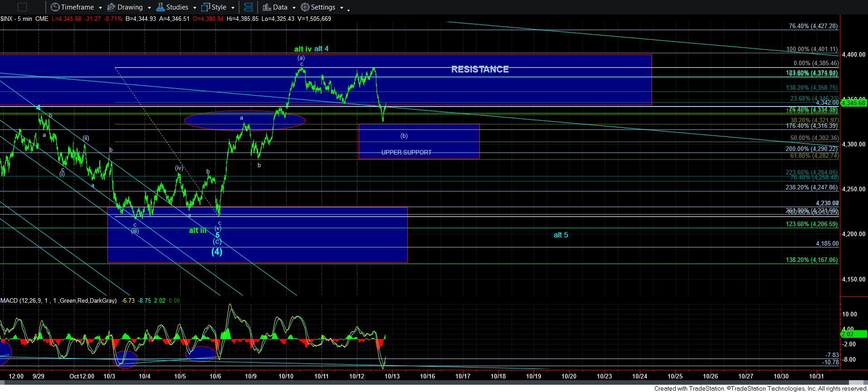Expand the Data dropdown arrow
868x392 pixels.
pyautogui.click(x=294, y=8)
